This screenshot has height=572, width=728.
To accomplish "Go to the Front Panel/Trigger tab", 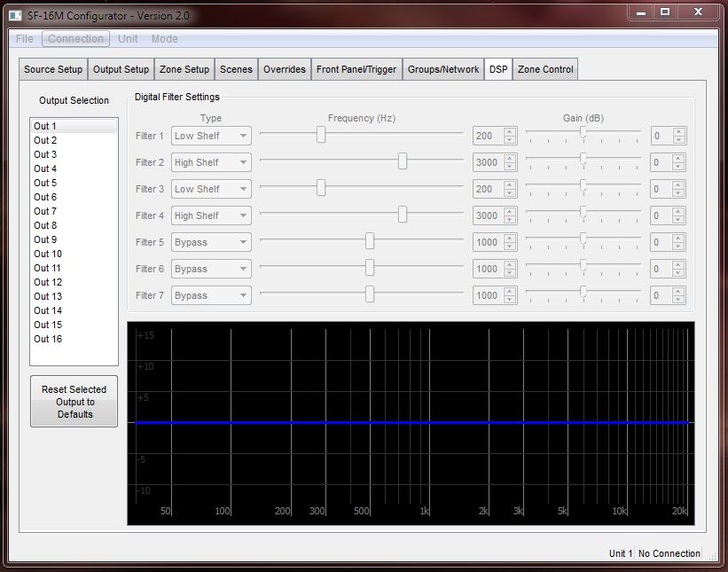I will click(356, 69).
